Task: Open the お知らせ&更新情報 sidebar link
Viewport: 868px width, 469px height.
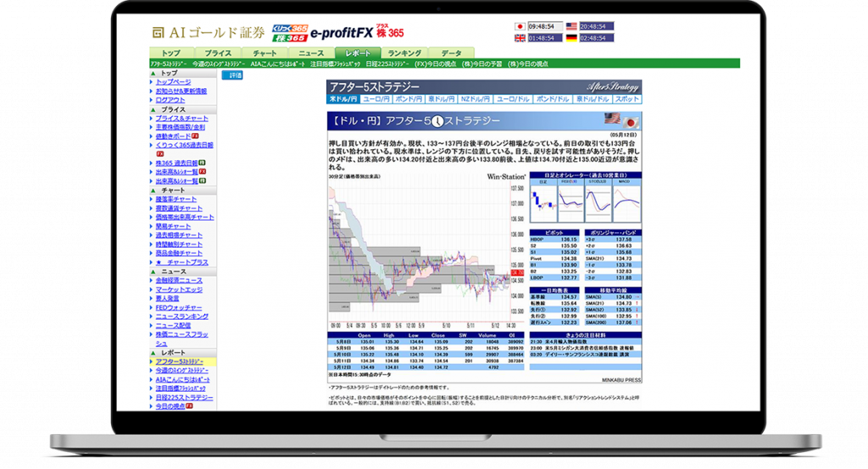Action: (x=181, y=91)
